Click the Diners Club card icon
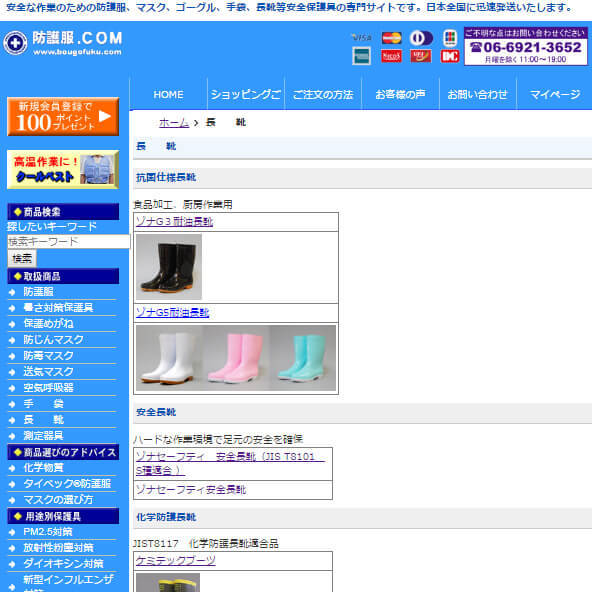The image size is (592, 592). [x=421, y=38]
